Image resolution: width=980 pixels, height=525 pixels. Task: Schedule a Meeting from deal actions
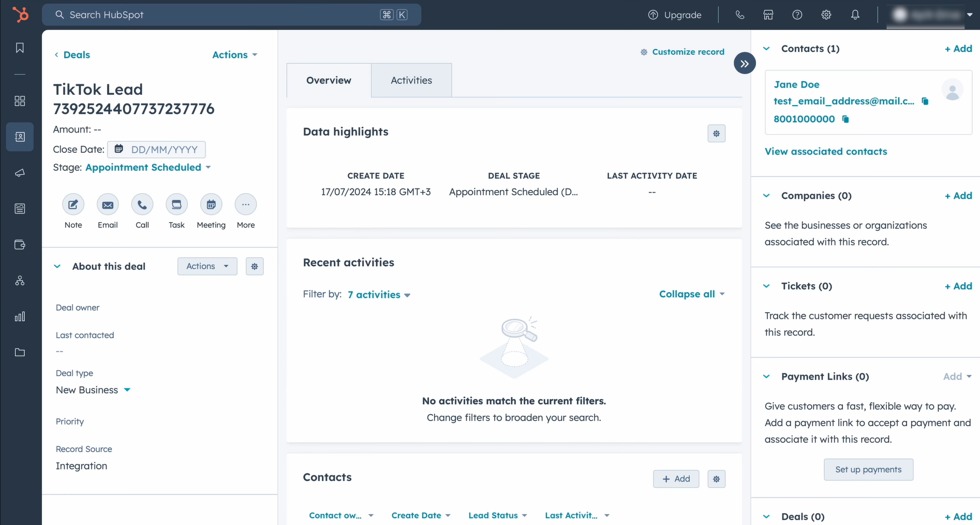(x=211, y=205)
